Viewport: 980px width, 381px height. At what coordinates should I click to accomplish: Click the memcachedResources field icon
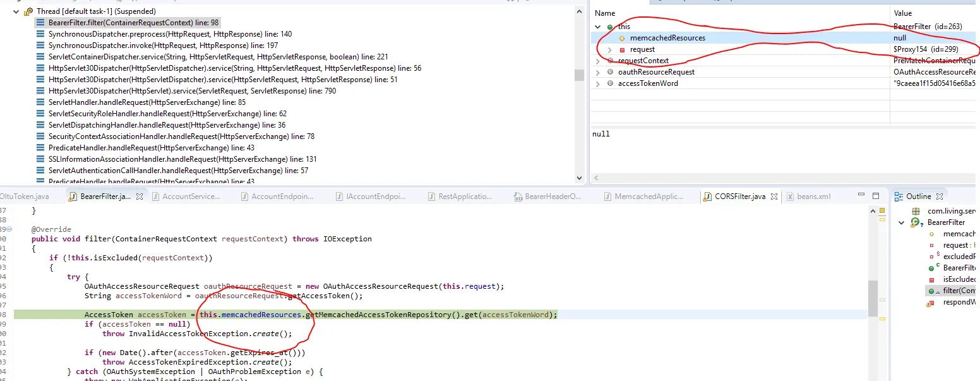(x=622, y=38)
